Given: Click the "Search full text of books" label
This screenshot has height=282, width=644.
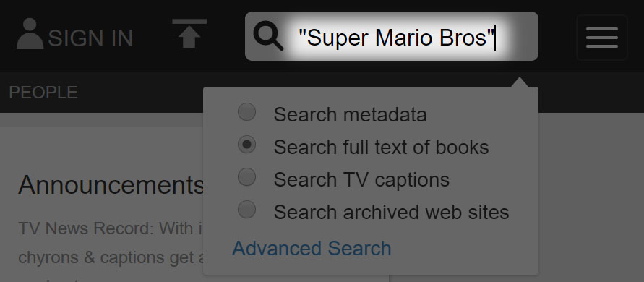Looking at the screenshot, I should [381, 148].
